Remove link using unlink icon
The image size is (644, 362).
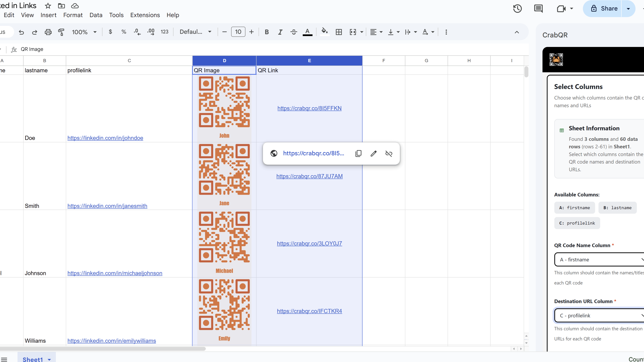(389, 153)
